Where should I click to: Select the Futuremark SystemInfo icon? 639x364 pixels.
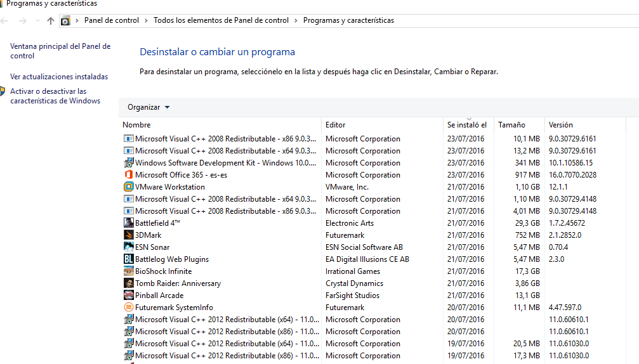pyautogui.click(x=129, y=308)
